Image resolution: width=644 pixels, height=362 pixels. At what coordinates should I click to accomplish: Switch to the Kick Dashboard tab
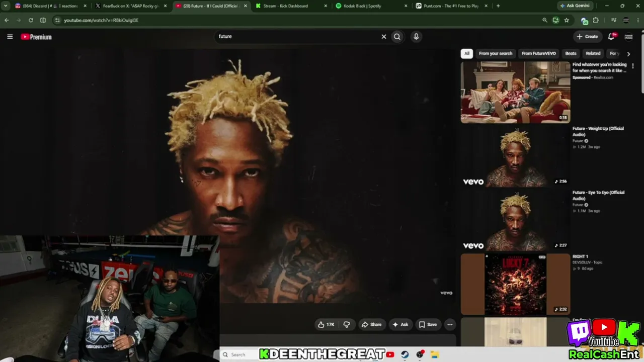[291, 6]
